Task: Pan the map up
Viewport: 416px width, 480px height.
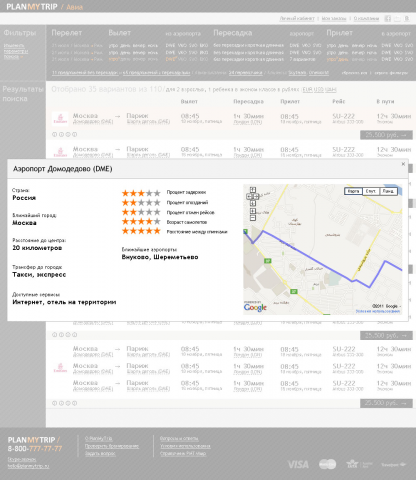Action: (253, 190)
